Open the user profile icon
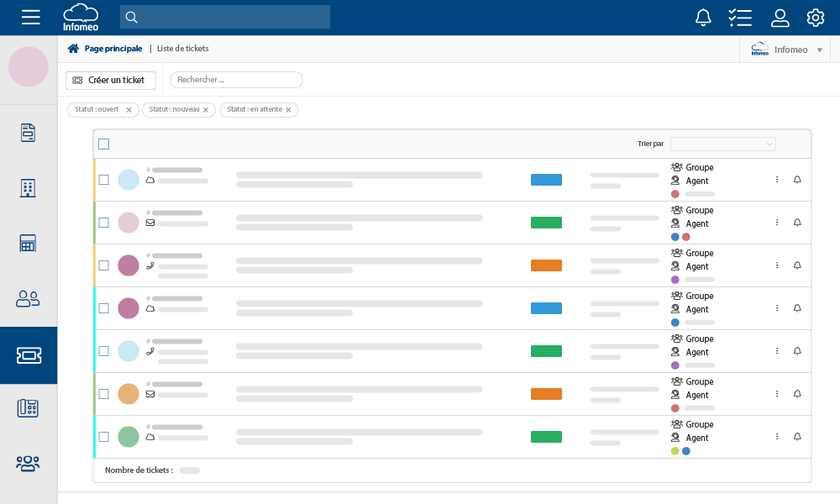This screenshot has height=504, width=840. 780,17
